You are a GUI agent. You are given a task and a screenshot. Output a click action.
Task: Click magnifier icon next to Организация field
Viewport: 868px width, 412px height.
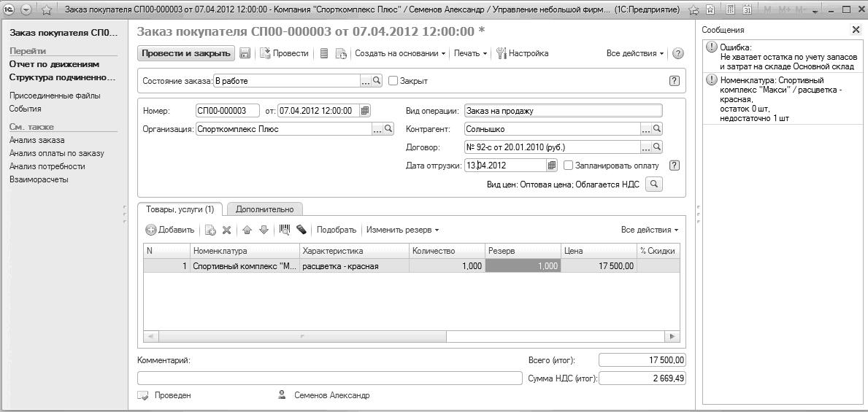point(388,129)
